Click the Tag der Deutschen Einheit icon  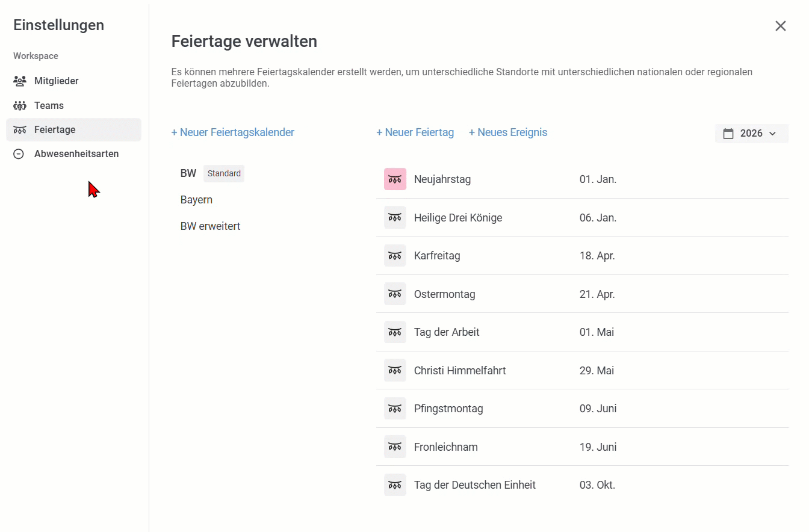(x=395, y=485)
